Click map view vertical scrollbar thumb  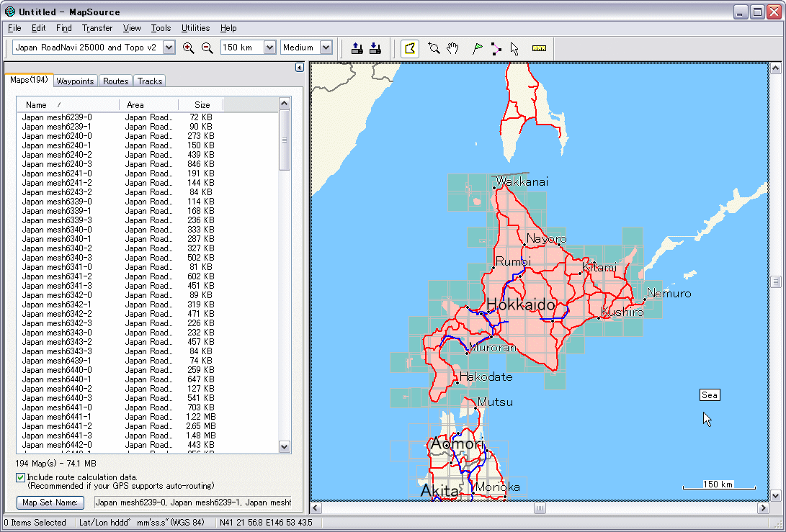775,281
